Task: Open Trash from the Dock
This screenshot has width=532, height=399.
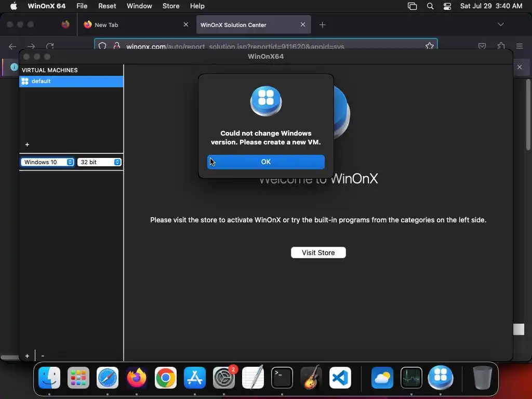Action: 482,378
